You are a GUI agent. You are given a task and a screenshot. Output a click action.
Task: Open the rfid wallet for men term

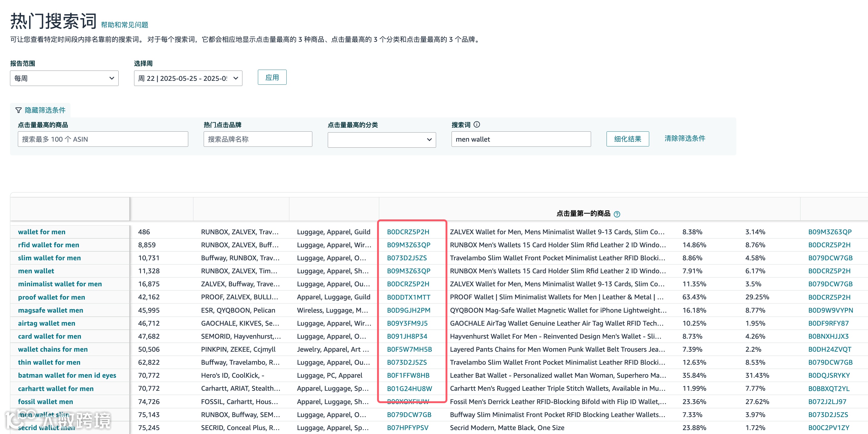[48, 245]
